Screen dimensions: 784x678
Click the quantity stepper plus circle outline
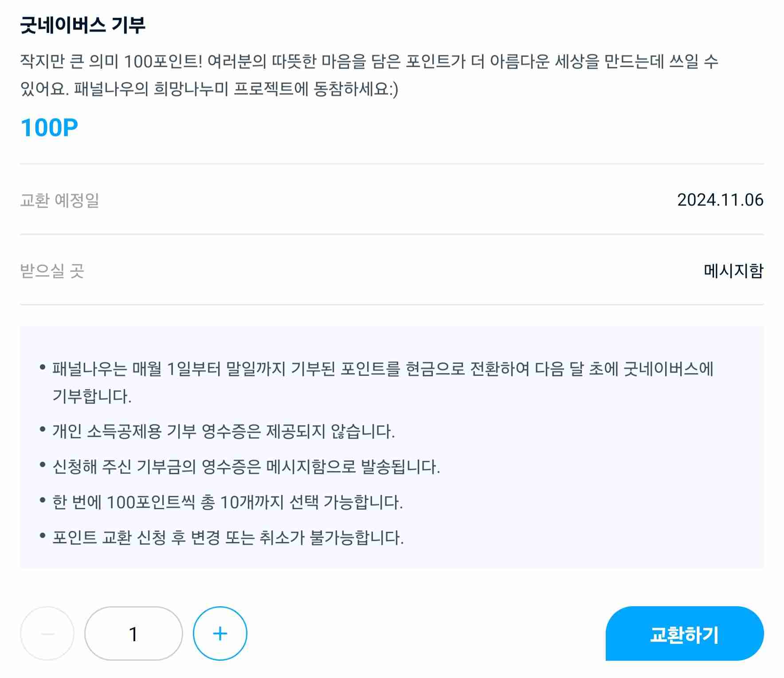[219, 633]
